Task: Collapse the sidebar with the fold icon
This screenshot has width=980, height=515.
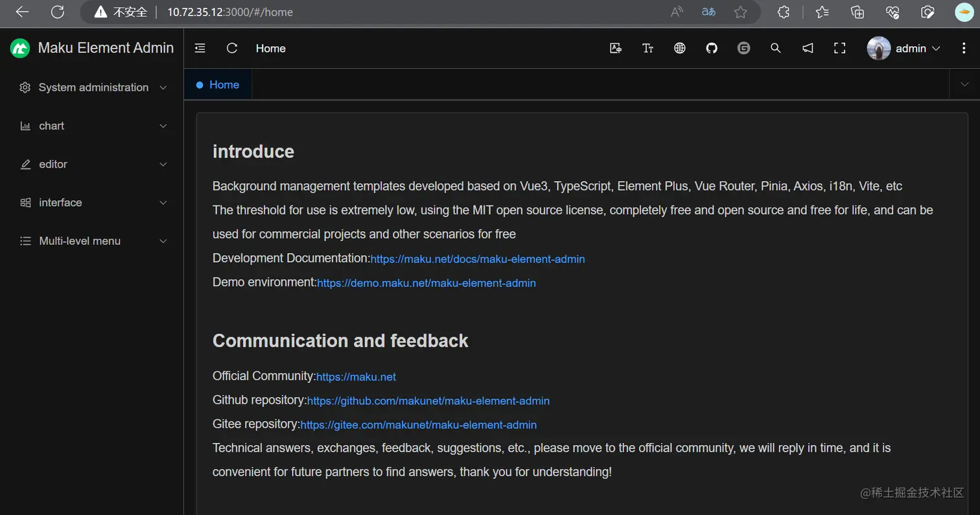Action: 200,49
